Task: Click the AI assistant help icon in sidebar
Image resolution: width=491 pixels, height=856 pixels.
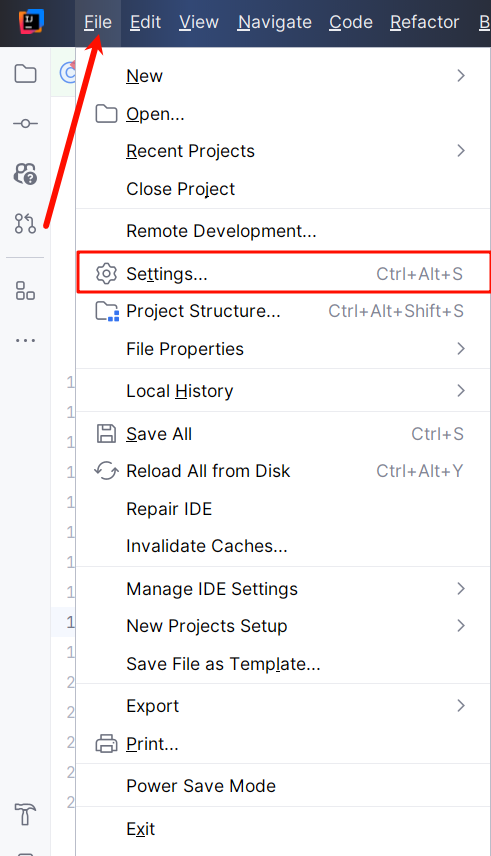Action: [25, 174]
